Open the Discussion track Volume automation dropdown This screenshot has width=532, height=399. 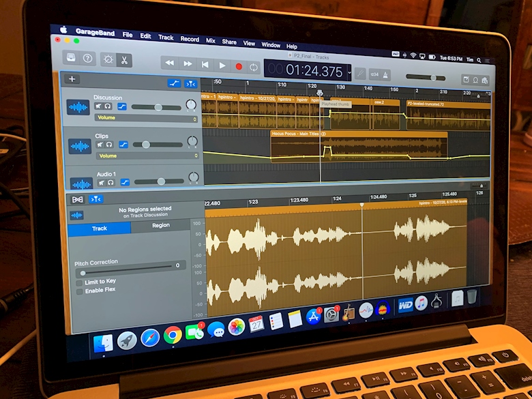tap(146, 118)
